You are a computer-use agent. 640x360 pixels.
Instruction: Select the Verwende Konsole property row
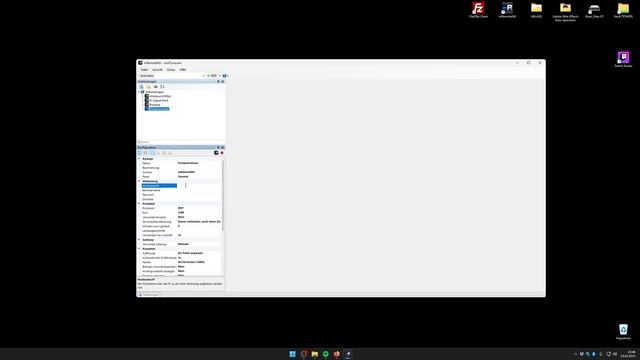[181, 217]
